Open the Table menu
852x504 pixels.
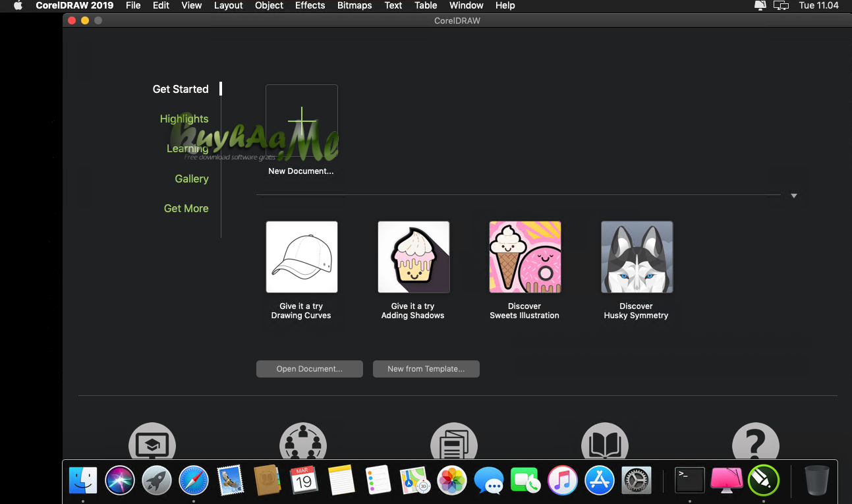426,5
